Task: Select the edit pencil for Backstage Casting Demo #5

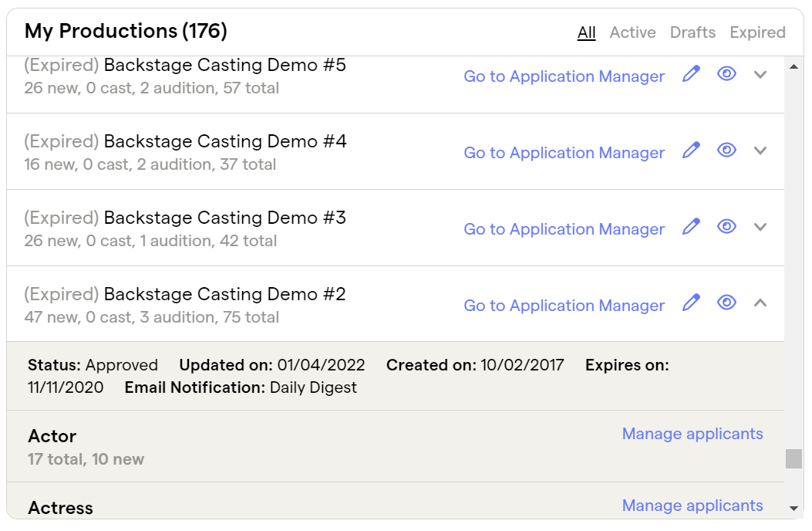Action: [691, 73]
